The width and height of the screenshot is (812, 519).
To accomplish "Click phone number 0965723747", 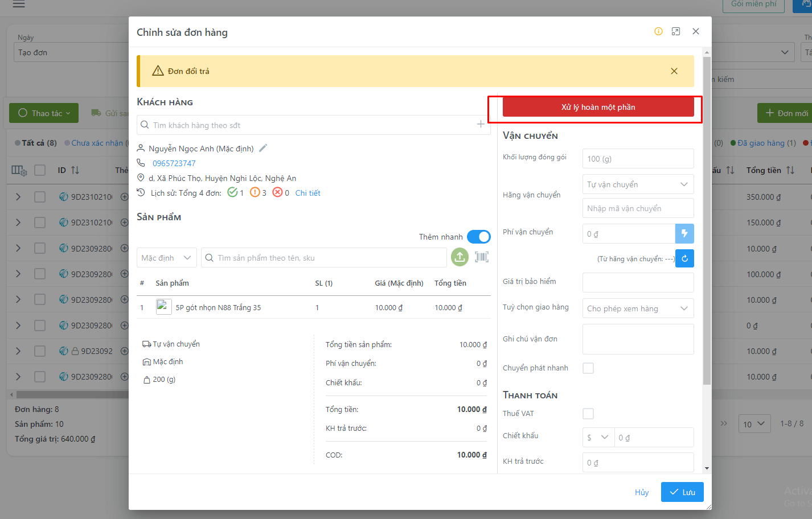I will point(174,163).
